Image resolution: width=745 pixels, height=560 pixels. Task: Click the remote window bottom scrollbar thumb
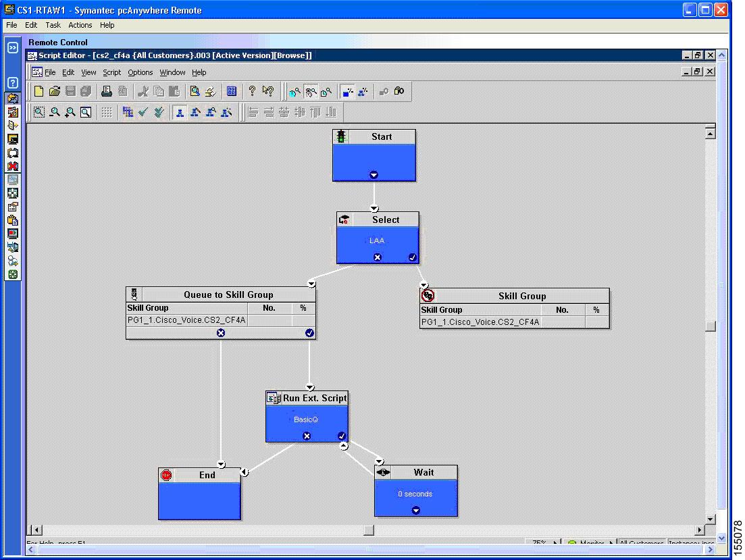click(369, 550)
